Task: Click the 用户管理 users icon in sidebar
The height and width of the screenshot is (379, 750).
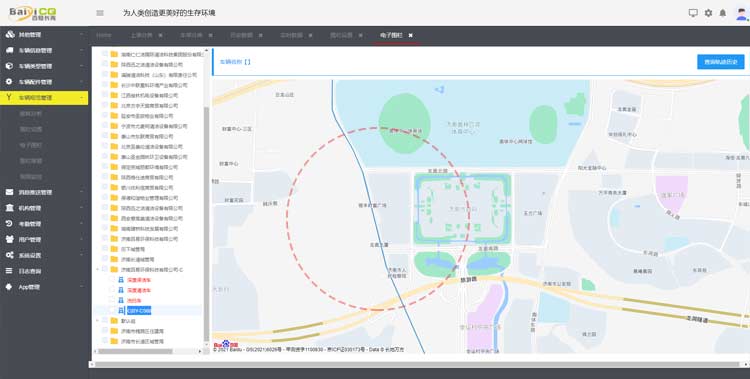Action: click(x=10, y=239)
